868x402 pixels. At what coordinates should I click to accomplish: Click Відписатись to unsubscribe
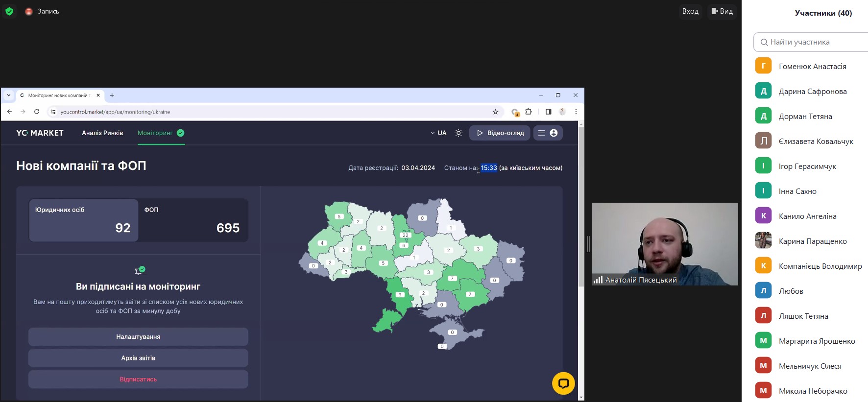138,379
